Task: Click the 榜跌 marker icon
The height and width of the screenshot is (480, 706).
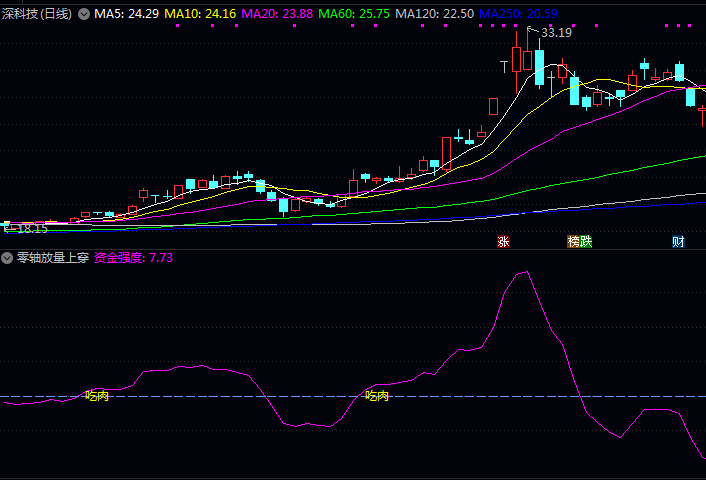Action: [x=579, y=241]
